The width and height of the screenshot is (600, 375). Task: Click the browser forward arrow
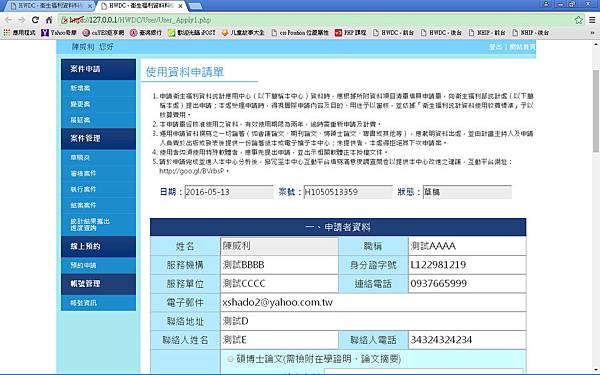click(21, 20)
